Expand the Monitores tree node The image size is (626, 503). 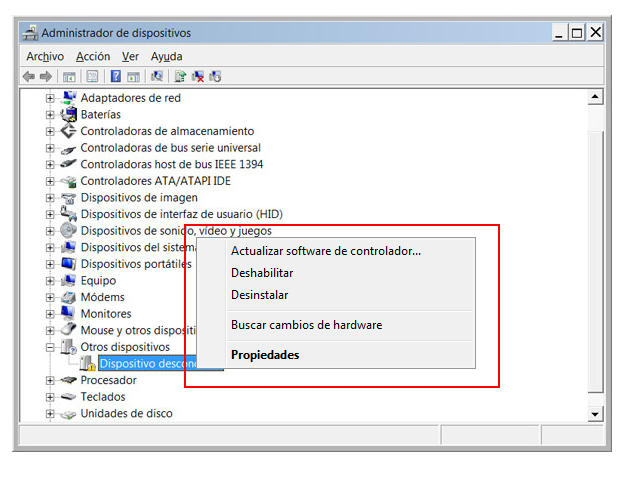[x=50, y=314]
